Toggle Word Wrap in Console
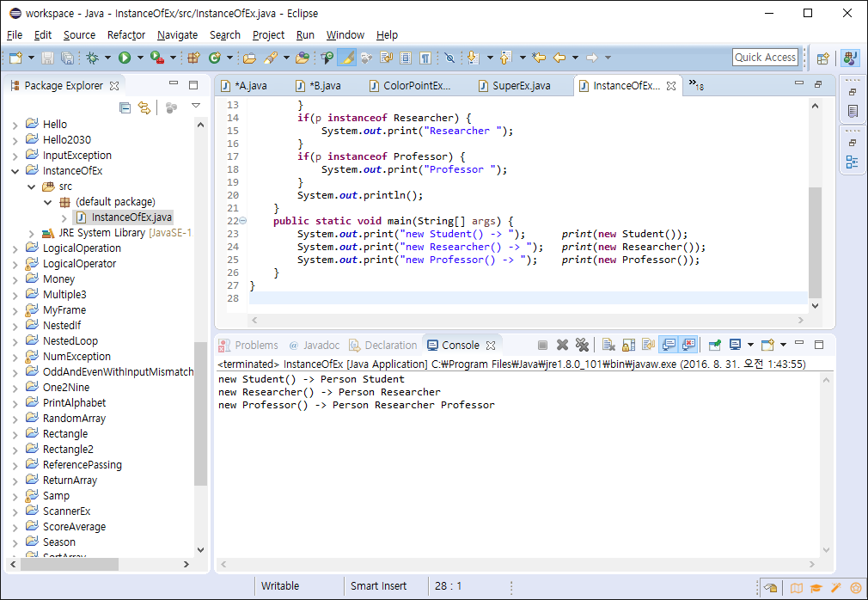 coord(648,346)
